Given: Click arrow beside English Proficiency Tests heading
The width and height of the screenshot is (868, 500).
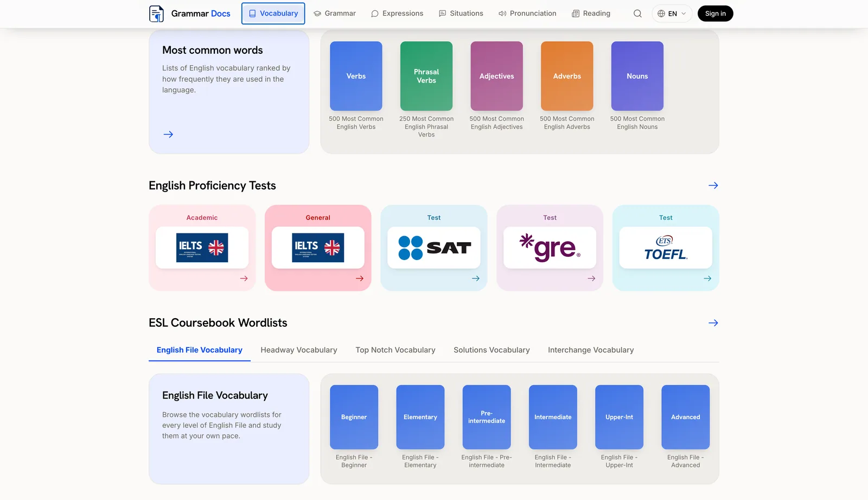Looking at the screenshot, I should (713, 186).
